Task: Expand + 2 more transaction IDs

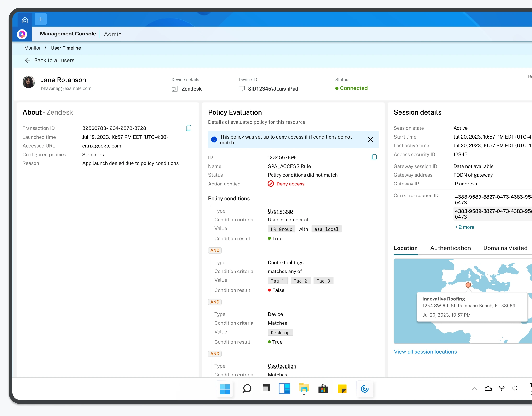Action: click(464, 227)
